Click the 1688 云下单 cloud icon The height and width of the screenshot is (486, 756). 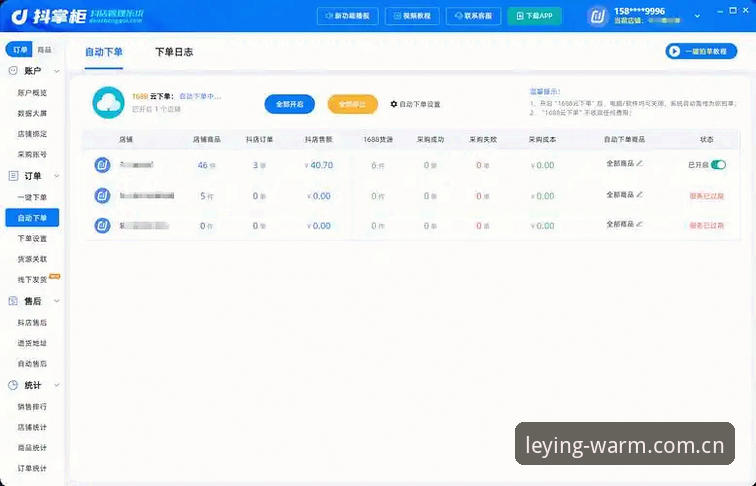pyautogui.click(x=108, y=103)
